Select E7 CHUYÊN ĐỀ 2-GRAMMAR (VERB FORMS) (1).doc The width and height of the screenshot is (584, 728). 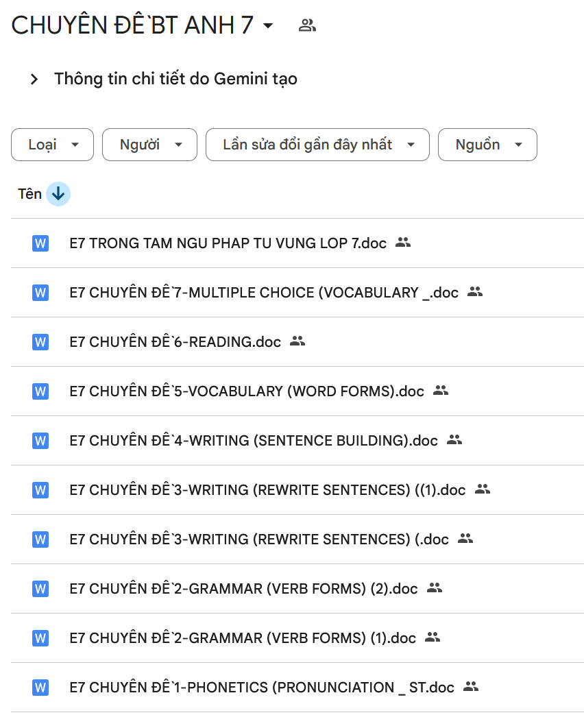[242, 638]
